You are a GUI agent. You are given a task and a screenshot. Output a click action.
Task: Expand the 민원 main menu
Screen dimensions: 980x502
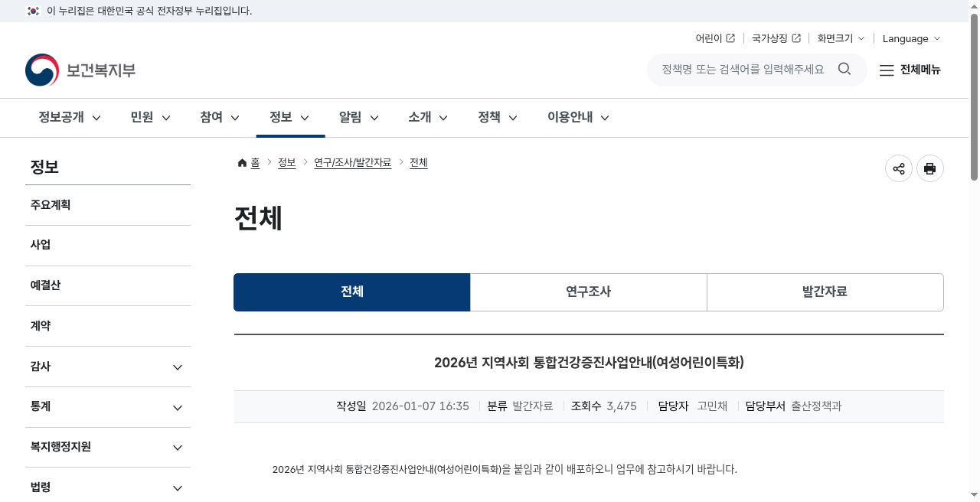(x=150, y=117)
